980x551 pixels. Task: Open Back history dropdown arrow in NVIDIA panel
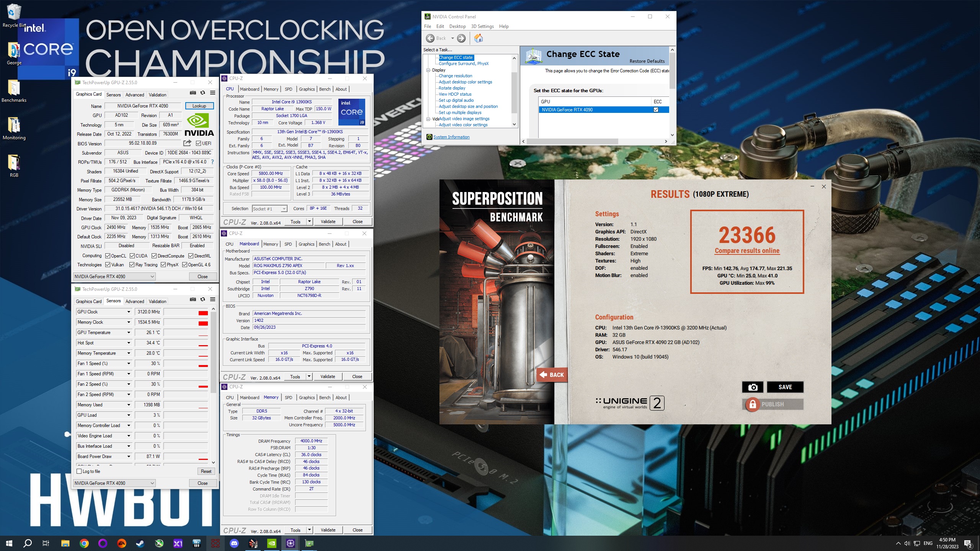coord(452,38)
